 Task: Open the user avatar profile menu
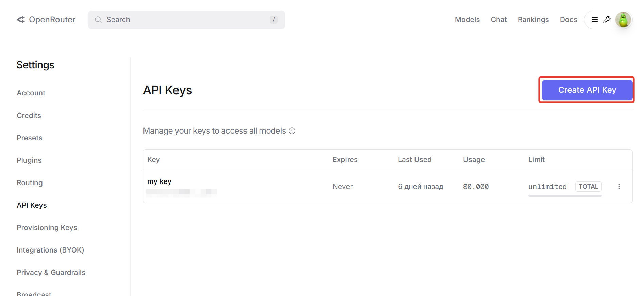(623, 20)
